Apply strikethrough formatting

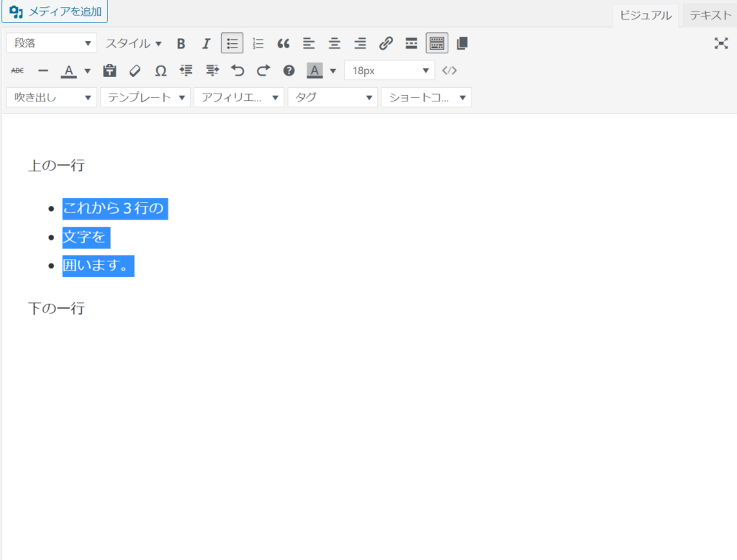click(x=17, y=71)
